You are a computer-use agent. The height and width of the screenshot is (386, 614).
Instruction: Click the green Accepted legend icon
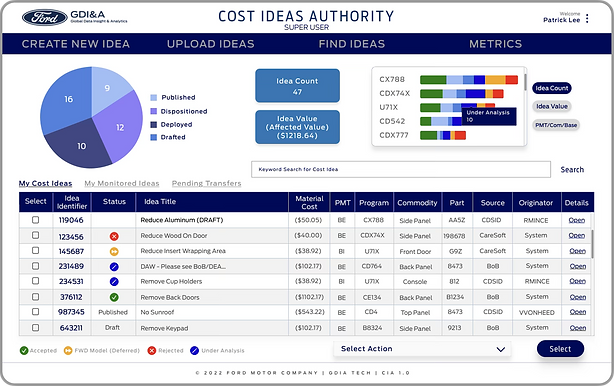coord(24,350)
